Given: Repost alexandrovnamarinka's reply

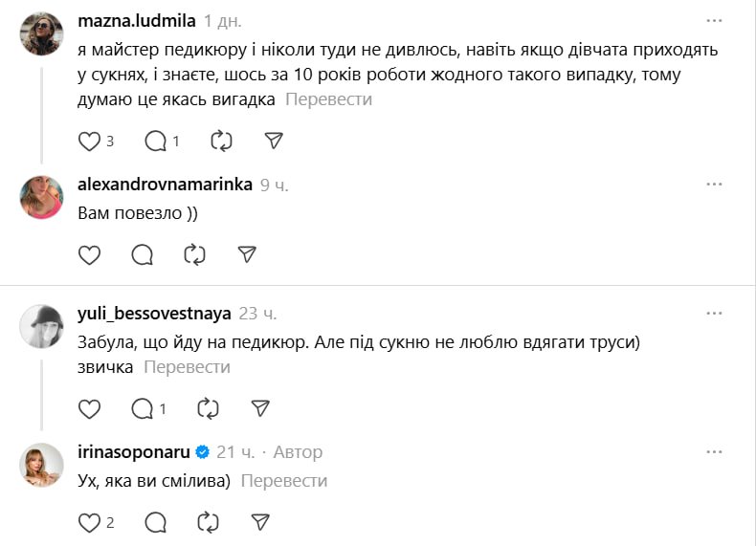Looking at the screenshot, I should point(194,254).
